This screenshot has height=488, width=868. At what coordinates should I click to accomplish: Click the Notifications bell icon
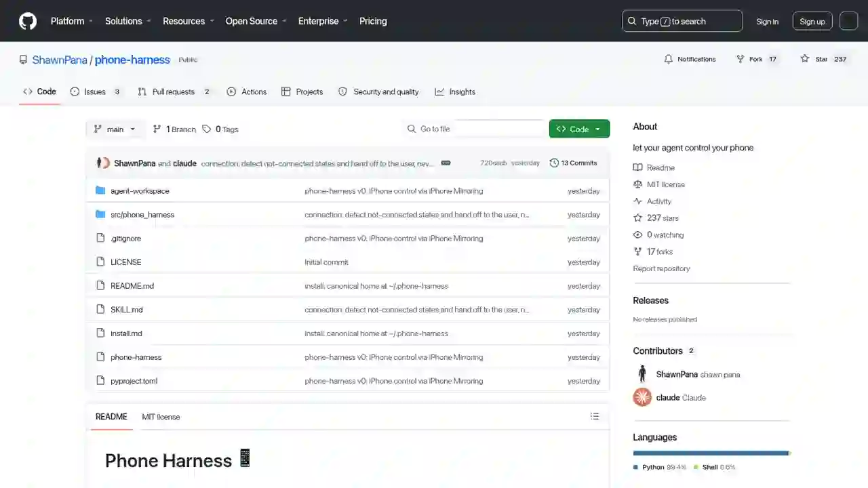tap(669, 59)
